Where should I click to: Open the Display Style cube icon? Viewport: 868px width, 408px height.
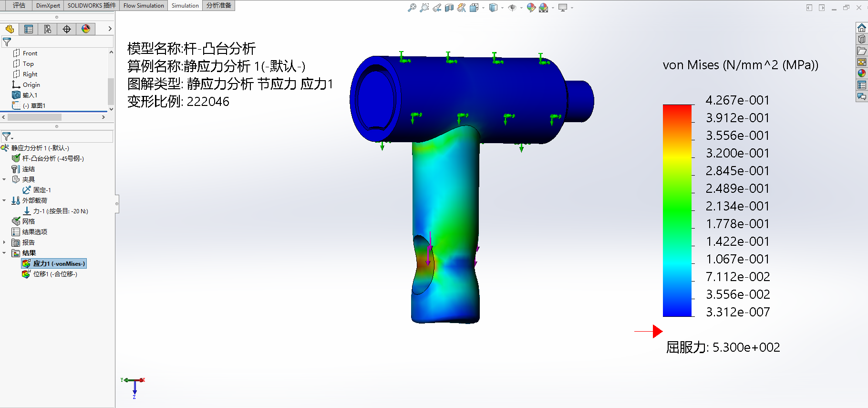tap(494, 8)
